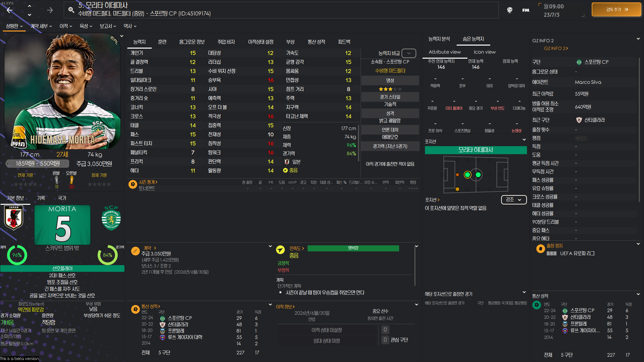Open the 능력치 비교 dropdown
The width and height of the screenshot is (644, 362).
(409, 53)
